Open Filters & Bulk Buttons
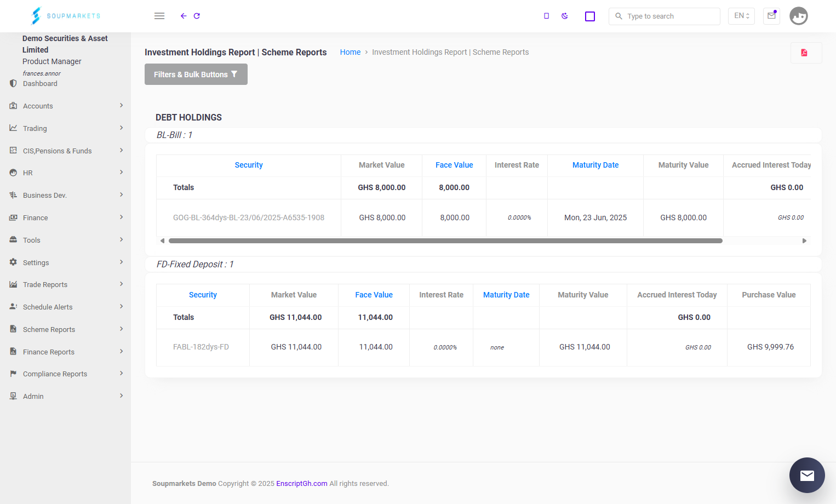This screenshot has height=504, width=836. 196,75
